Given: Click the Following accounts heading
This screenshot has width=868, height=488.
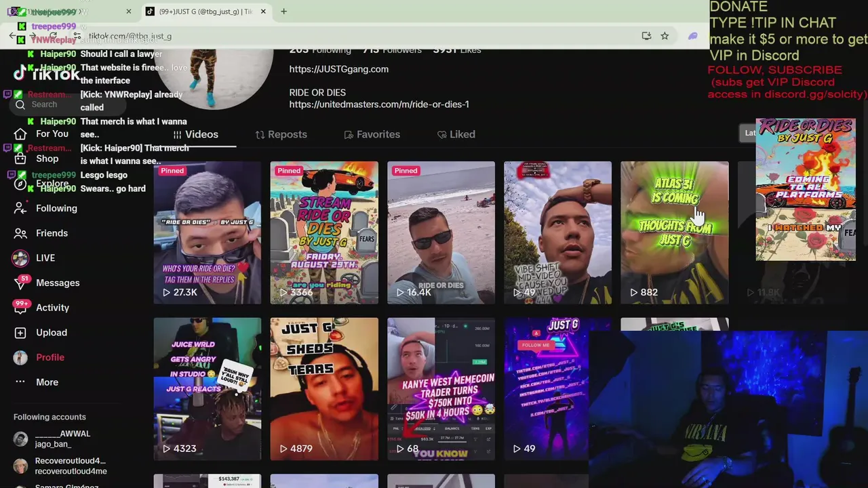Looking at the screenshot, I should tap(50, 417).
